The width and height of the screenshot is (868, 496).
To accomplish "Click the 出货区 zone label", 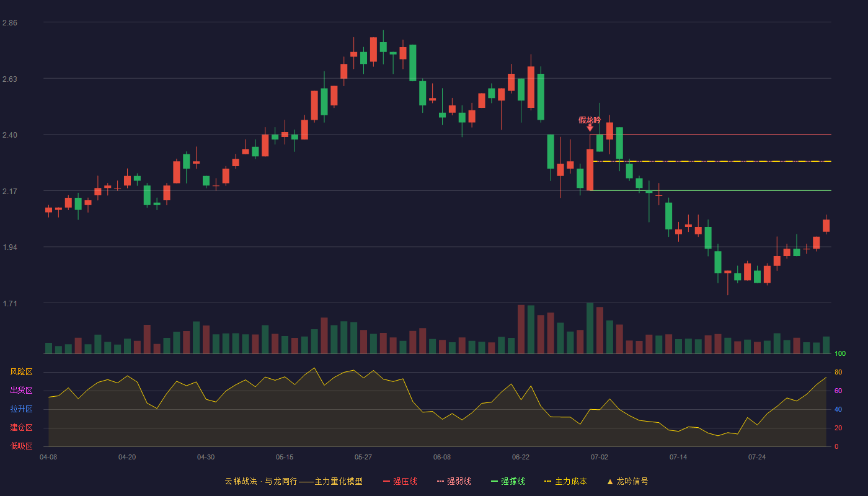I will point(21,391).
